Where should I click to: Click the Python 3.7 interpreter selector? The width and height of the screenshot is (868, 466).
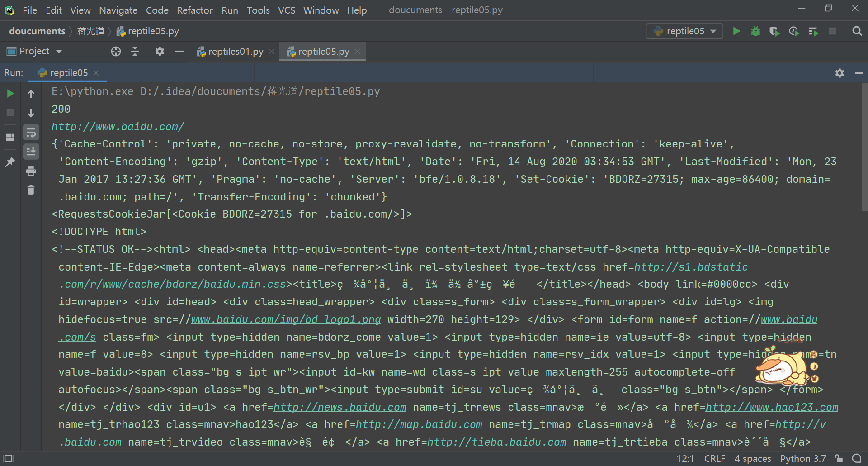803,459
